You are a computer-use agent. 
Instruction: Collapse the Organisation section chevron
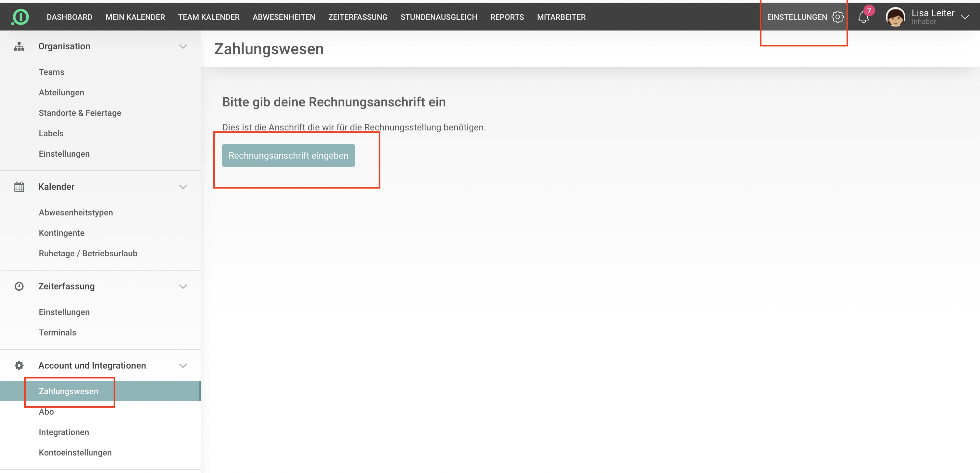pyautogui.click(x=183, y=46)
